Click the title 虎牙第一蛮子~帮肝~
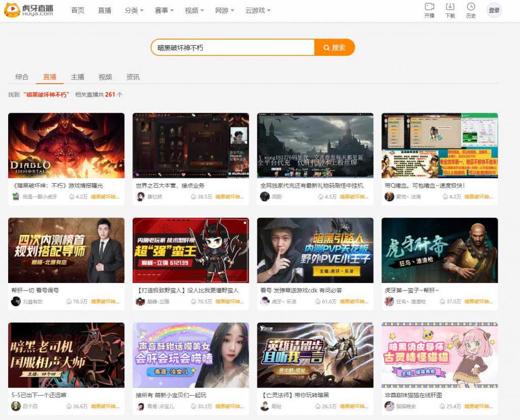The width and height of the screenshot is (520, 420). [411, 290]
